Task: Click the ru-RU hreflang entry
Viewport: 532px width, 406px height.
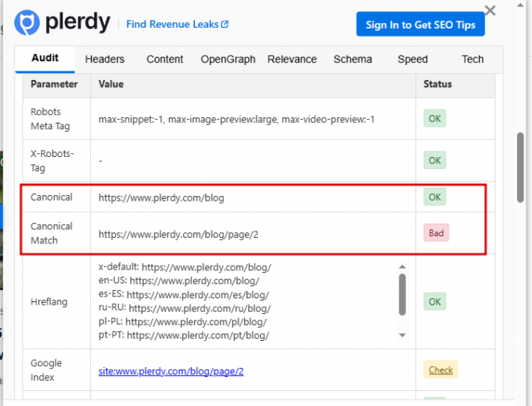Action: pyautogui.click(x=185, y=308)
